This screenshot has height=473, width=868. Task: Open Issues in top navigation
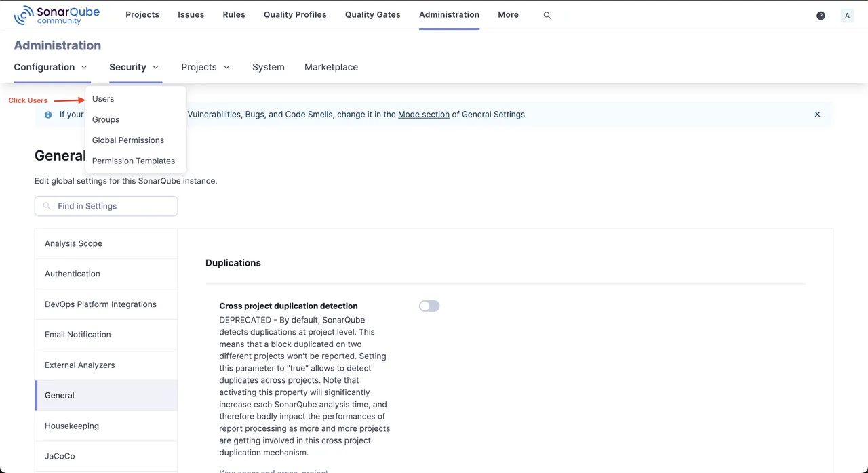tap(191, 14)
